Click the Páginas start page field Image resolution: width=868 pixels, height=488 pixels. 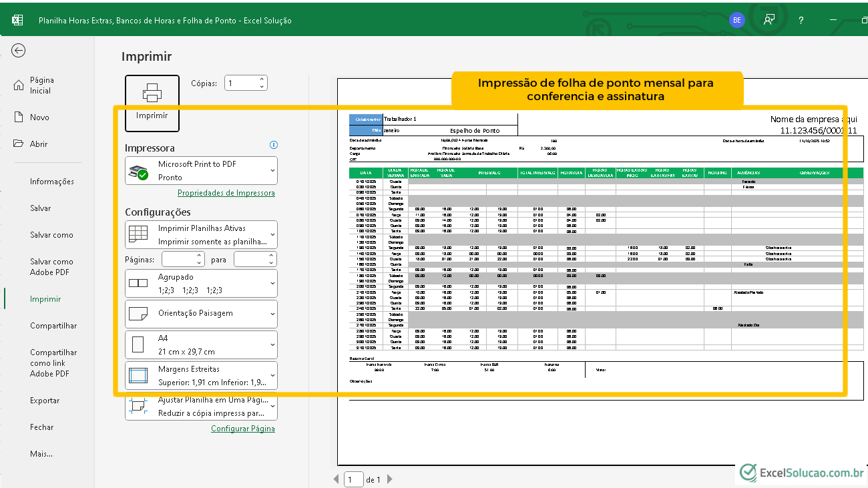pos(178,259)
